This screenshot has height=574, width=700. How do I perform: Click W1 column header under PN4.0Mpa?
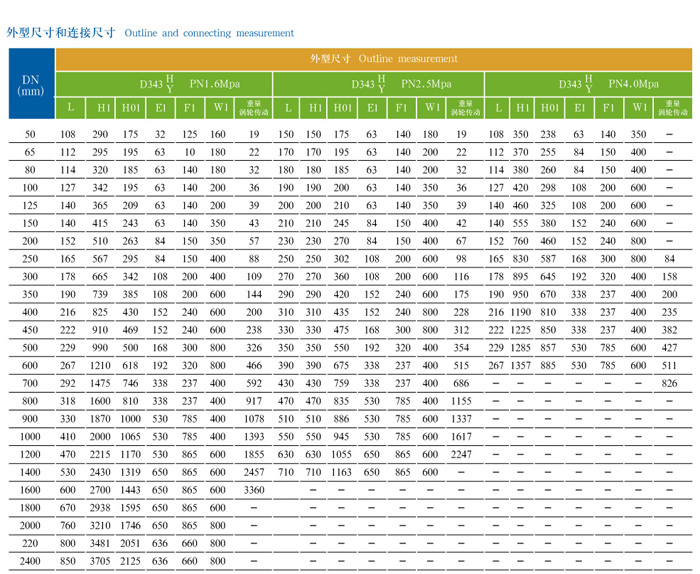(x=639, y=108)
